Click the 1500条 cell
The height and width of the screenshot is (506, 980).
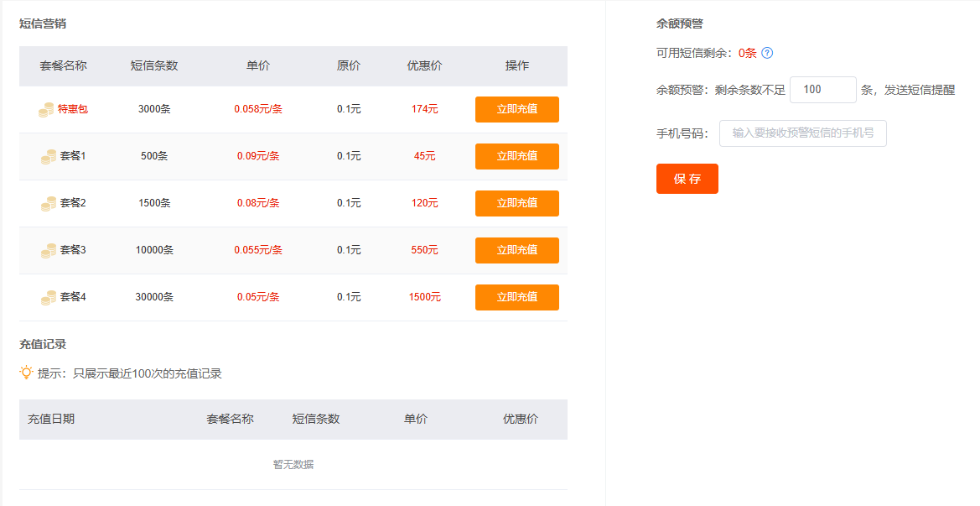[154, 202]
